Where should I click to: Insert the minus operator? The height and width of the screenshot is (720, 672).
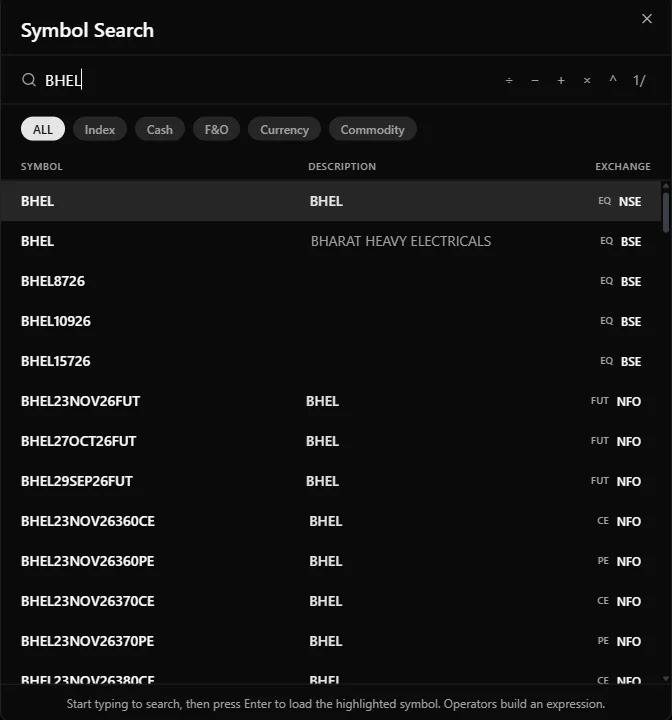[535, 81]
